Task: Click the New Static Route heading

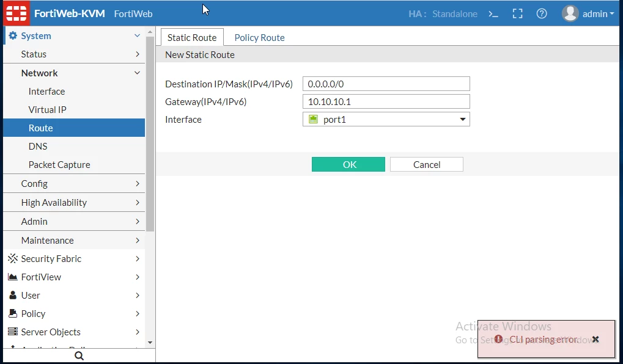Action: (x=200, y=55)
